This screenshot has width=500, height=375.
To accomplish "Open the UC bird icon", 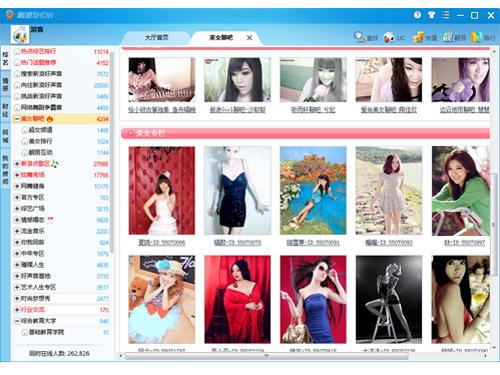I will pyautogui.click(x=389, y=37).
